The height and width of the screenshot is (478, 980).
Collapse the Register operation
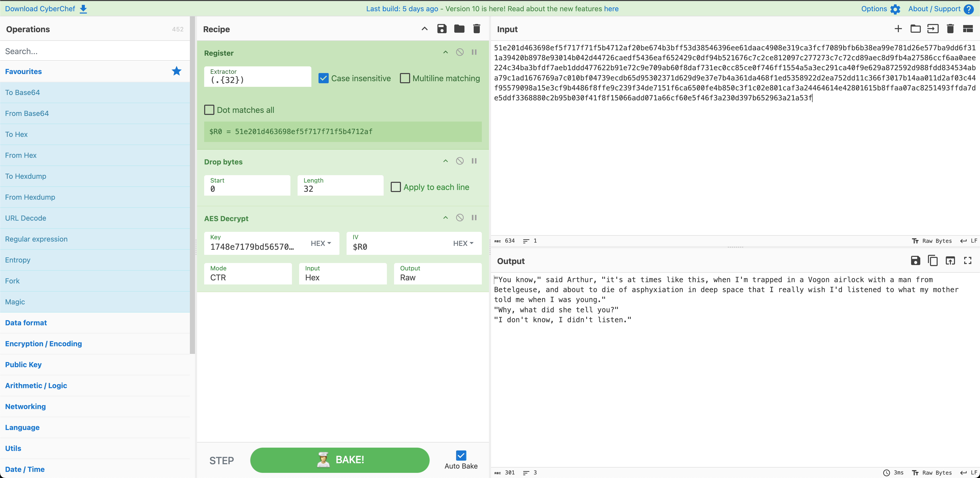[445, 53]
